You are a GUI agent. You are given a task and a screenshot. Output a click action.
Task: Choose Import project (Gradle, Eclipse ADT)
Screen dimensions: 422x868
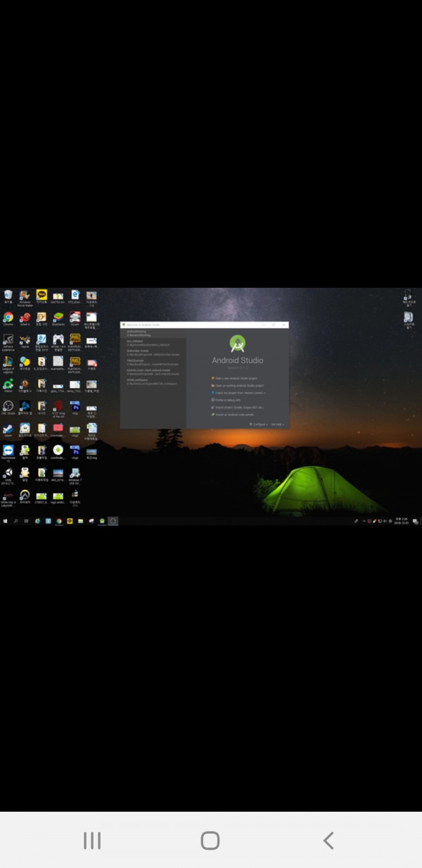pyautogui.click(x=237, y=408)
